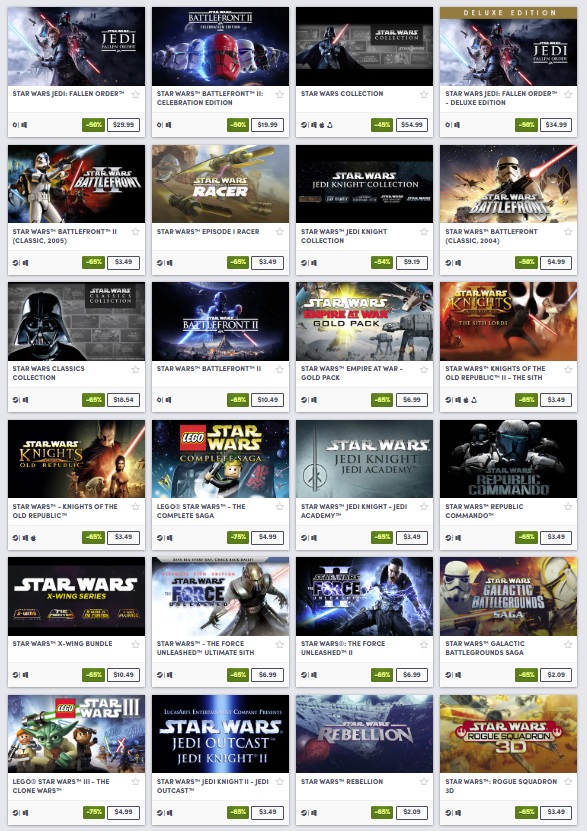
Task: Toggle wishlist star for Star Wars Collection
Action: point(424,94)
